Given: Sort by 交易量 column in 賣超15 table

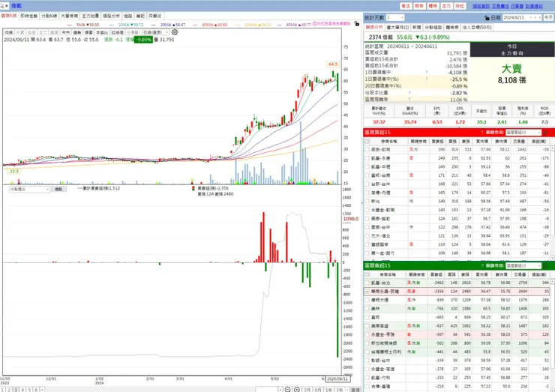Looking at the screenshot, I should click(x=519, y=274).
